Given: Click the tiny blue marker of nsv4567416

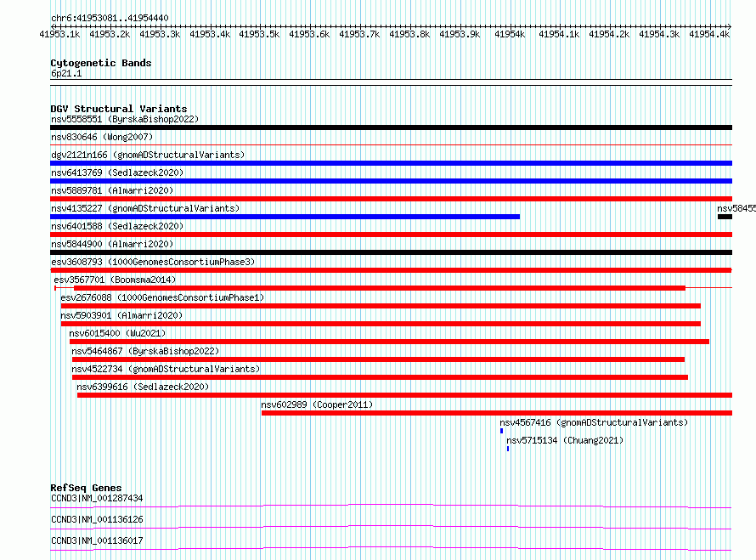Looking at the screenshot, I should click(x=501, y=431).
